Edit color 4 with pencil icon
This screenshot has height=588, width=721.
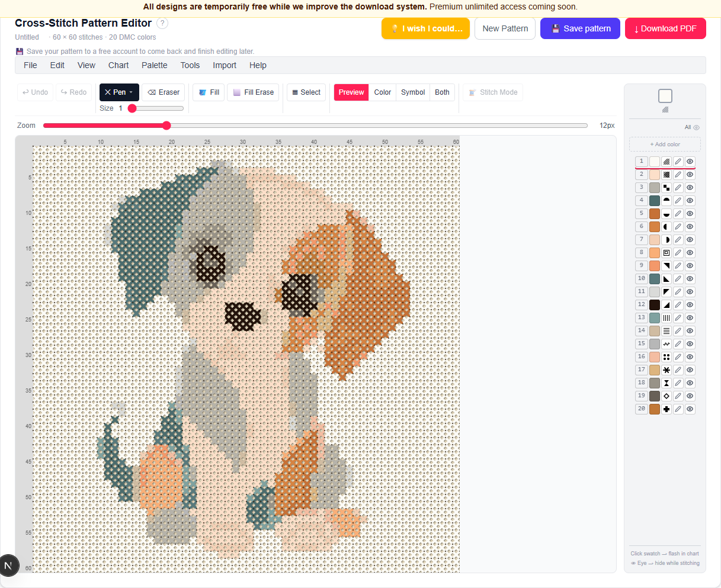click(678, 201)
